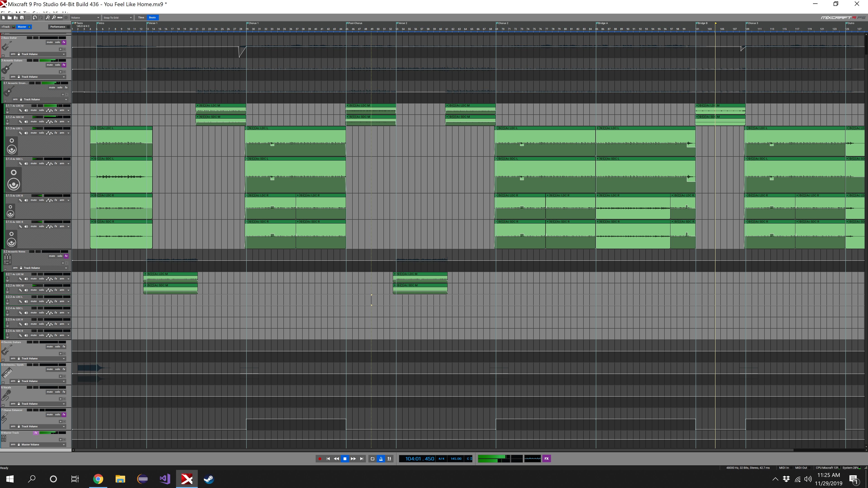Open Chrome from the taskbar
The height and width of the screenshot is (488, 868).
[x=98, y=479]
